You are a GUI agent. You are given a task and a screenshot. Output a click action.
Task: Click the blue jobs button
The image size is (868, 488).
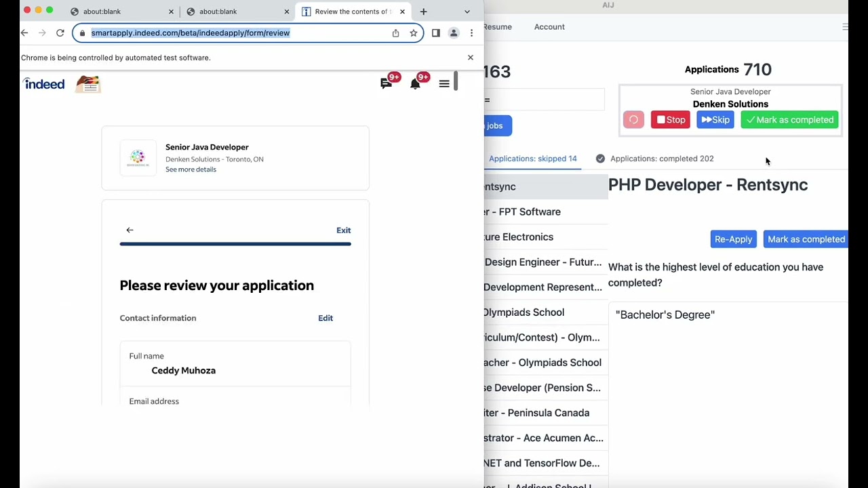[x=498, y=125]
